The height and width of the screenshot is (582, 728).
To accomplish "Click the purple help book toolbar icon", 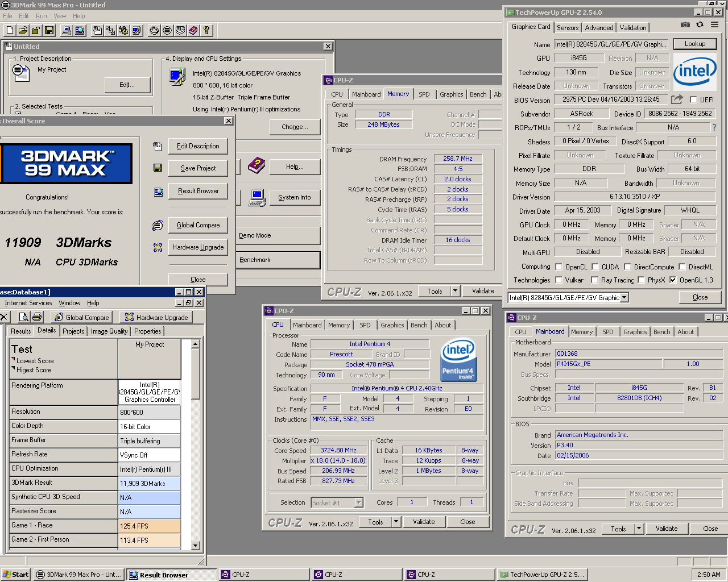I will pos(193,30).
